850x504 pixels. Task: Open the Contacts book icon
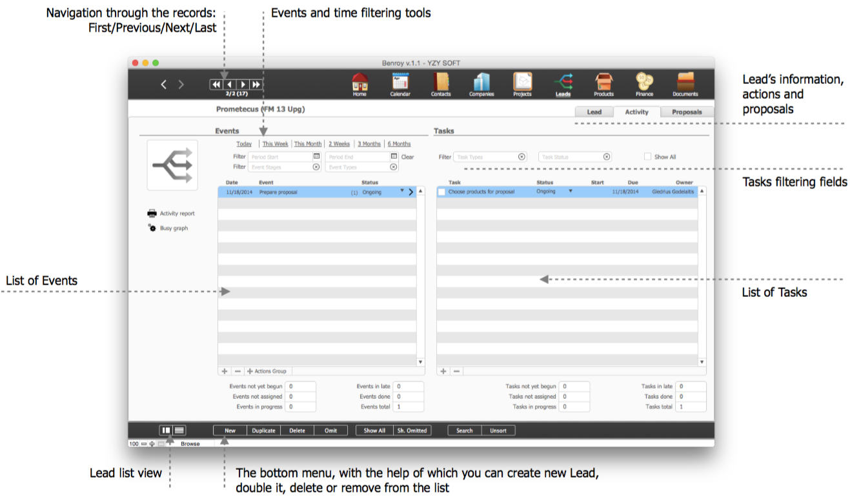point(441,82)
